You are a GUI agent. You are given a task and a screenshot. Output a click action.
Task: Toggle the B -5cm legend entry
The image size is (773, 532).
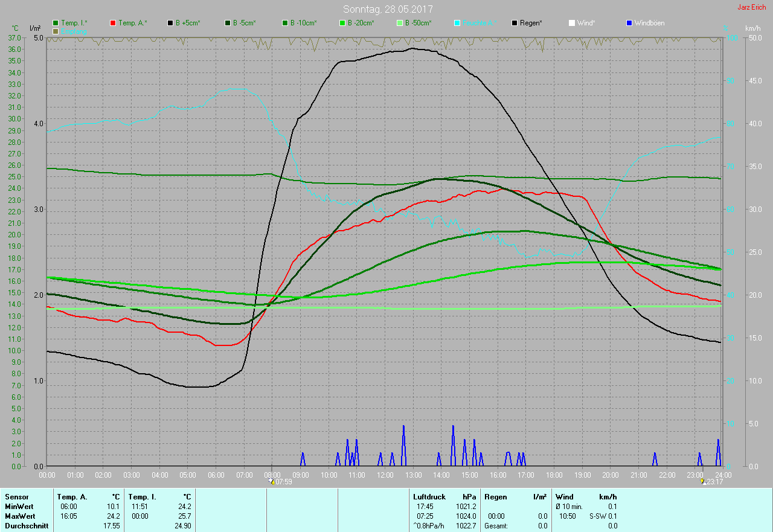pyautogui.click(x=240, y=23)
